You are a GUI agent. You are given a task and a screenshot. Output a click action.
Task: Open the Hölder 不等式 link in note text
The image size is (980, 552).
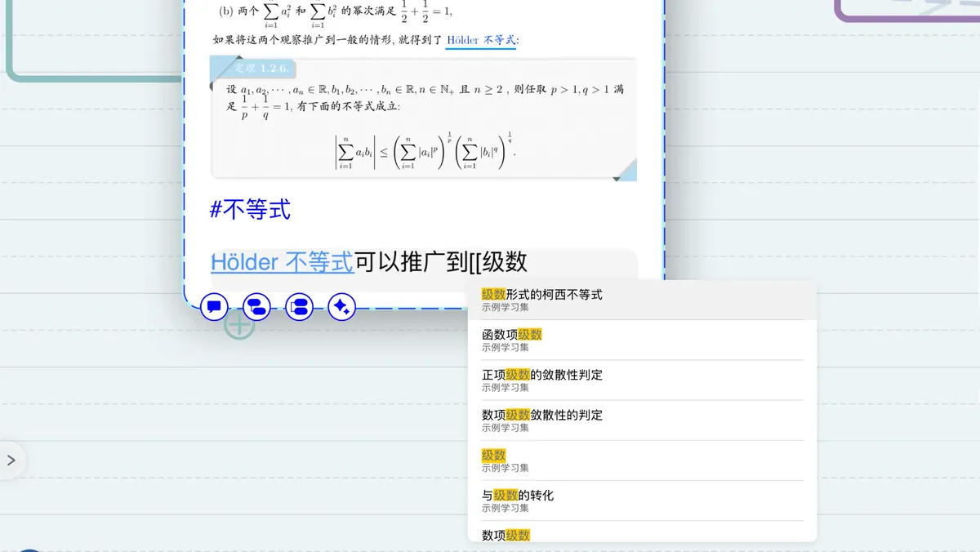pos(282,261)
